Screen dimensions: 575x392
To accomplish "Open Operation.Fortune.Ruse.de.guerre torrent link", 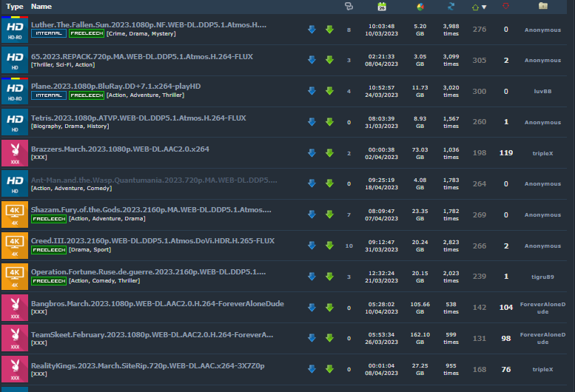I will click(x=148, y=272).
